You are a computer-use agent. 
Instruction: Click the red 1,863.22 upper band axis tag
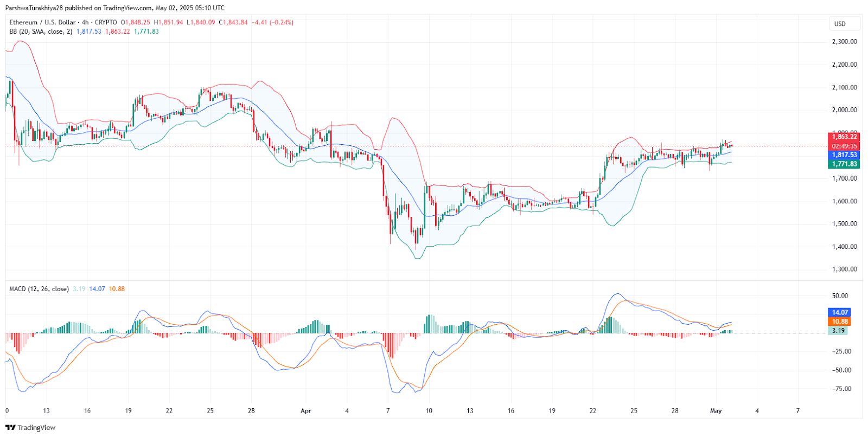[x=844, y=137]
